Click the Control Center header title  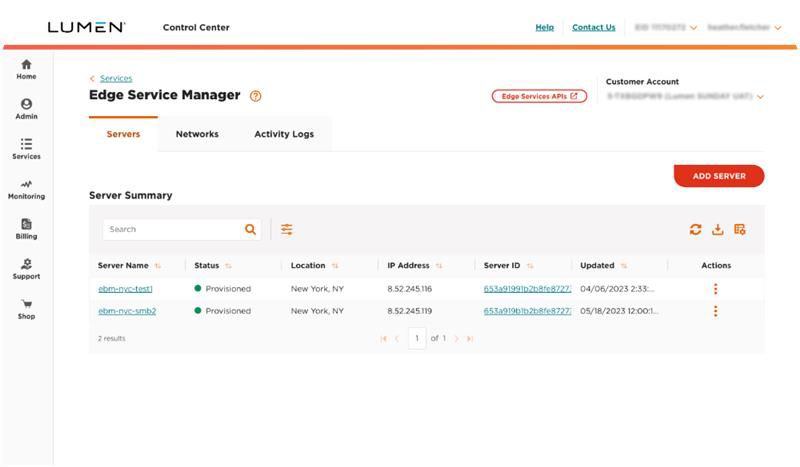(x=196, y=28)
